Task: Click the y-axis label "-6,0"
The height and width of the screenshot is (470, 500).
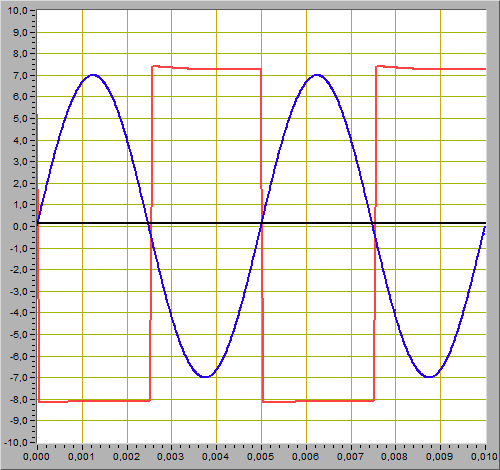Action: [x=19, y=356]
